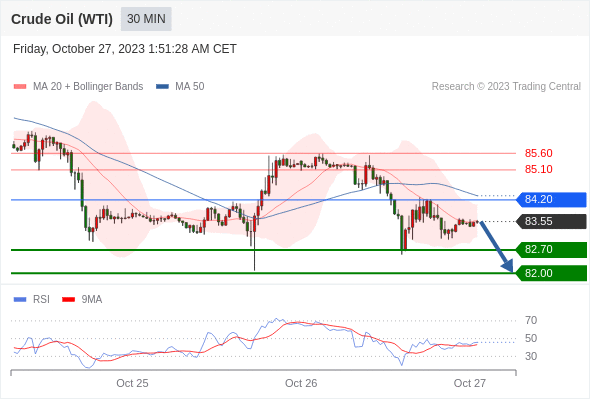Image resolution: width=590 pixels, height=400 pixels.
Task: Click the 9MA legend label
Action: 92,300
